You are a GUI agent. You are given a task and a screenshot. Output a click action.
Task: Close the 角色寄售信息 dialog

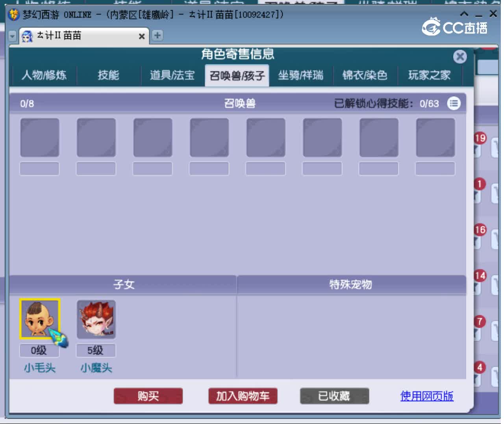(460, 57)
